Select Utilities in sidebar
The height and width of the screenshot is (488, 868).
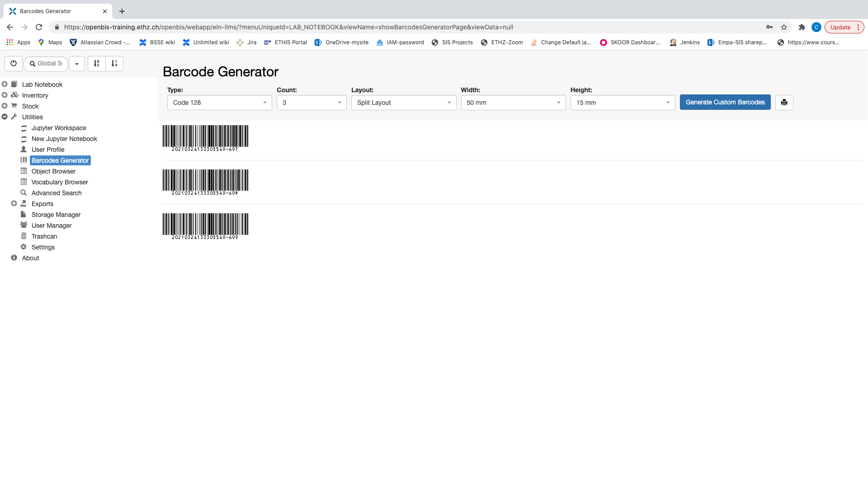[33, 117]
